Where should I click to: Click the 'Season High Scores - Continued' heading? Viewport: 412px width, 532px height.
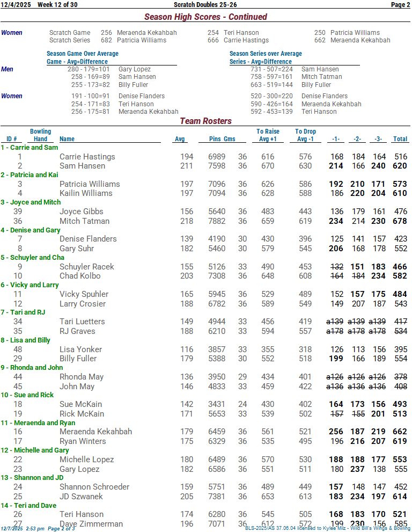(x=205, y=17)
